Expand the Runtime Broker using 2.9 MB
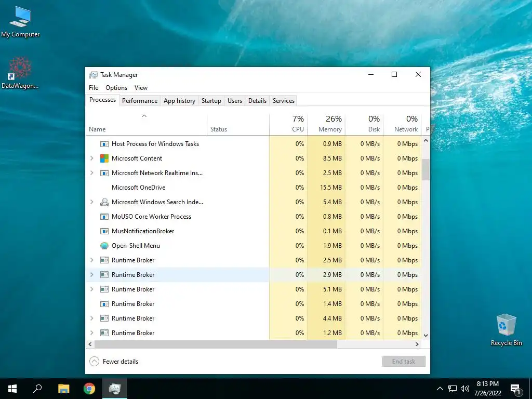This screenshot has height=399, width=532. pyautogui.click(x=91, y=275)
